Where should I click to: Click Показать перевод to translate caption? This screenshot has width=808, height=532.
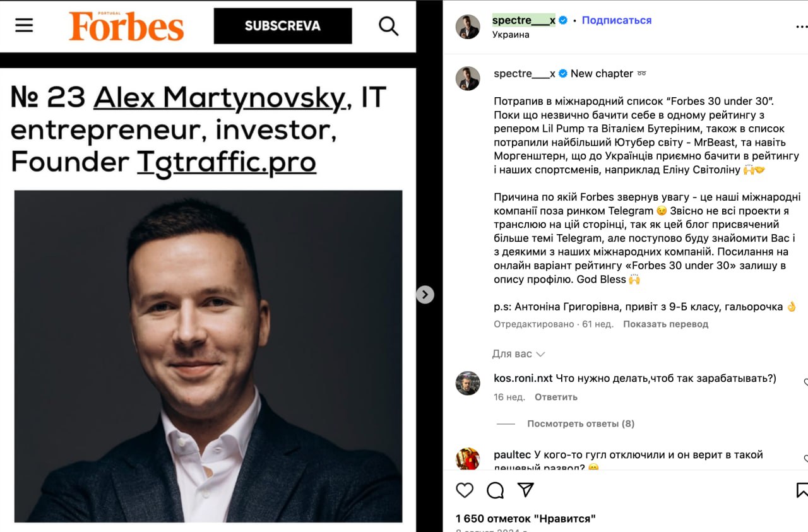click(x=665, y=324)
